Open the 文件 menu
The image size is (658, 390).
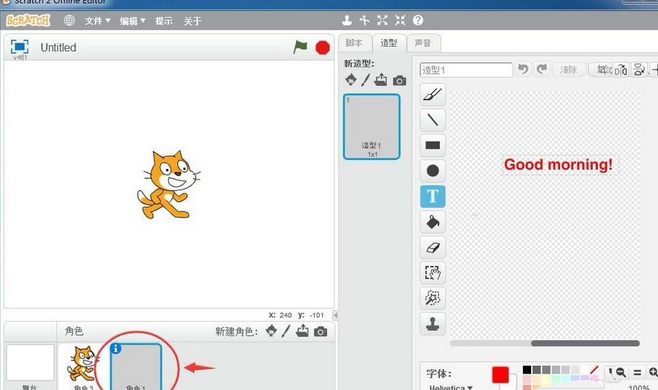[97, 21]
